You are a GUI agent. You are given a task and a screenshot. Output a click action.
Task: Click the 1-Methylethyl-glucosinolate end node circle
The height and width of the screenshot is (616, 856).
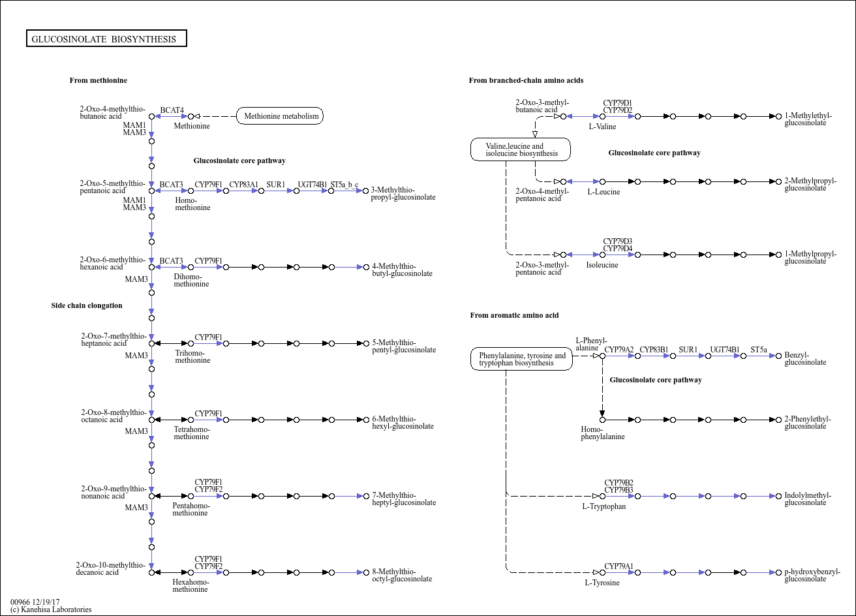778,116
